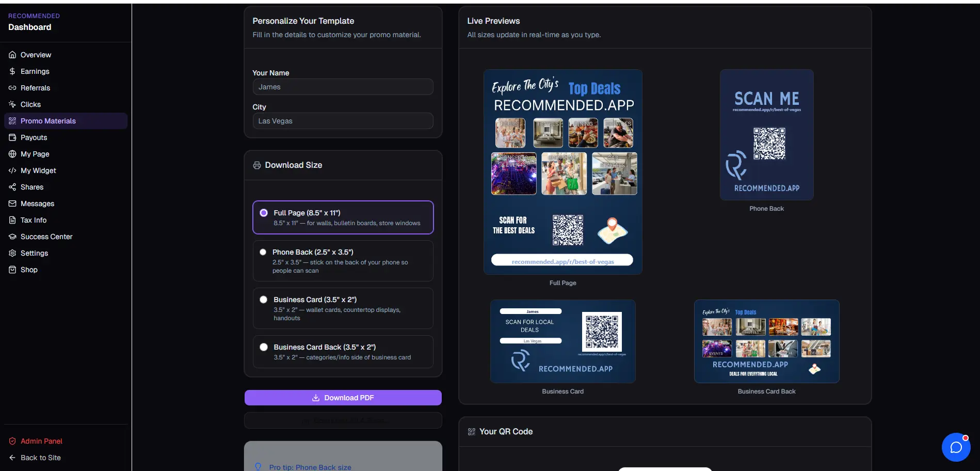Click the Earnings dollar icon
The width and height of the screenshot is (980, 471).
(12, 71)
